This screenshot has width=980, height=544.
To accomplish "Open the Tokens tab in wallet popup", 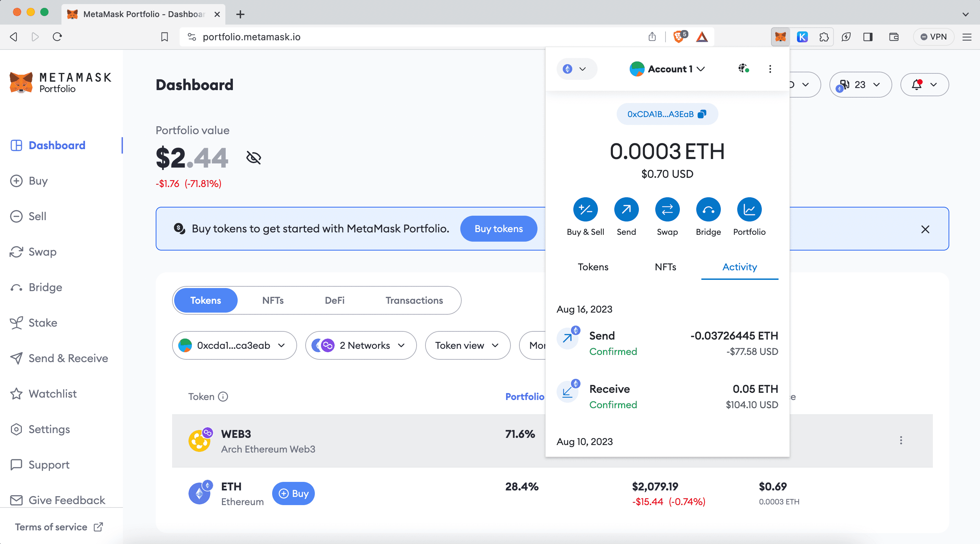I will 593,267.
